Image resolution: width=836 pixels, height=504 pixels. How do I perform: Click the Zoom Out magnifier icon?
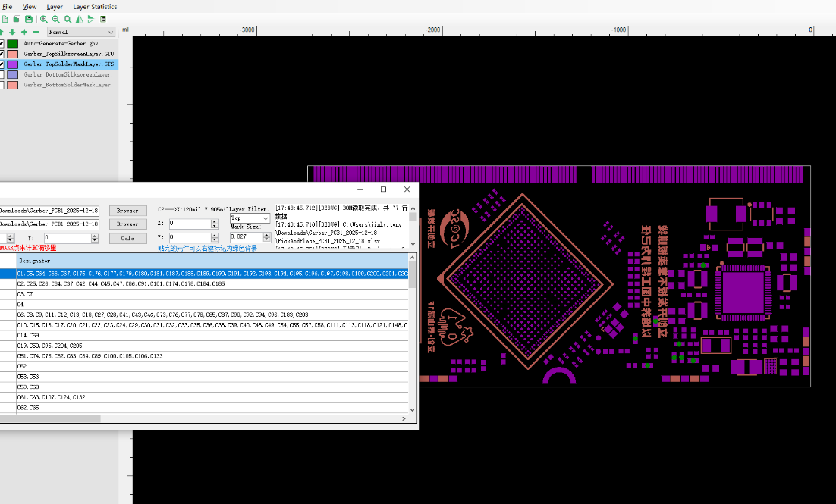pyautogui.click(x=56, y=19)
